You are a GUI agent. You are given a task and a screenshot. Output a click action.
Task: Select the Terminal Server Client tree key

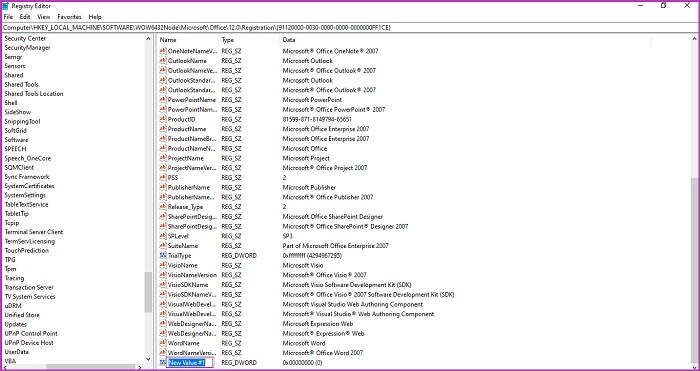[x=34, y=232]
